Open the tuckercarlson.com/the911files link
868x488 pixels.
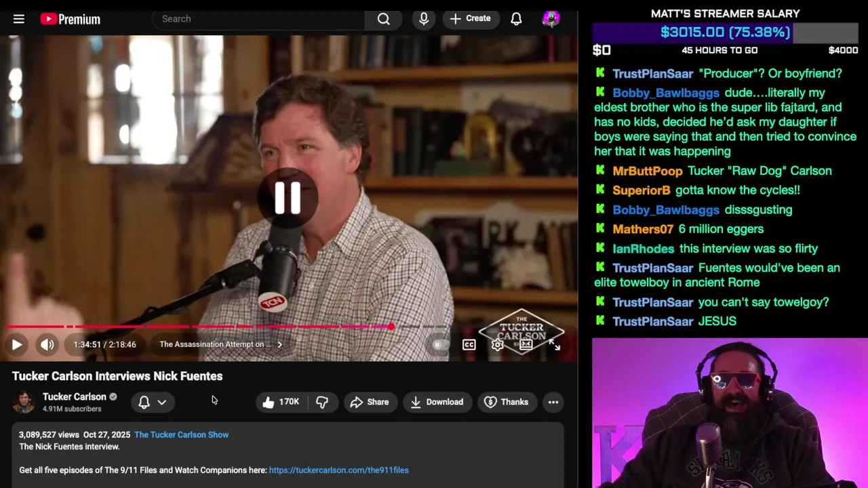click(338, 470)
